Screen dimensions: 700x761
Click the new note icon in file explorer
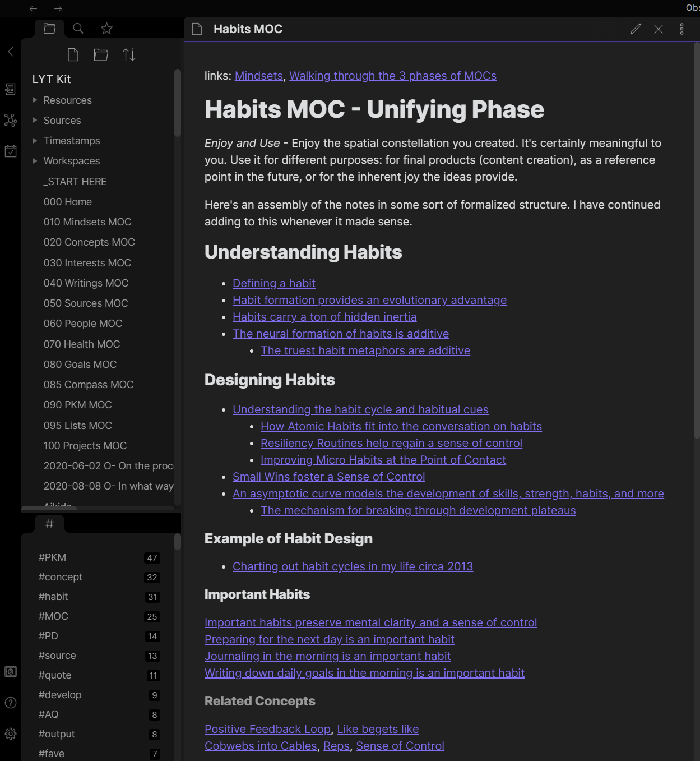(x=73, y=54)
